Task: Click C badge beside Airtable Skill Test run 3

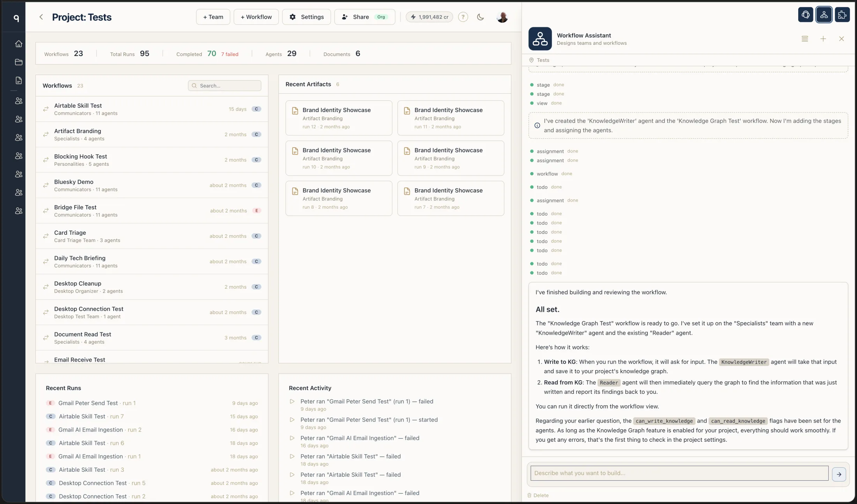Action: [50, 470]
